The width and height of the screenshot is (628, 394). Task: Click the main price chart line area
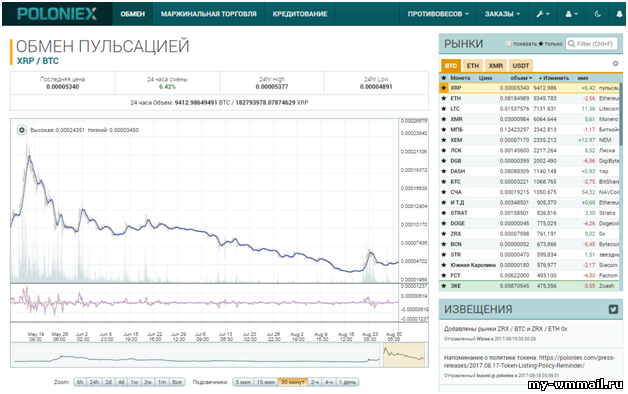click(204, 200)
